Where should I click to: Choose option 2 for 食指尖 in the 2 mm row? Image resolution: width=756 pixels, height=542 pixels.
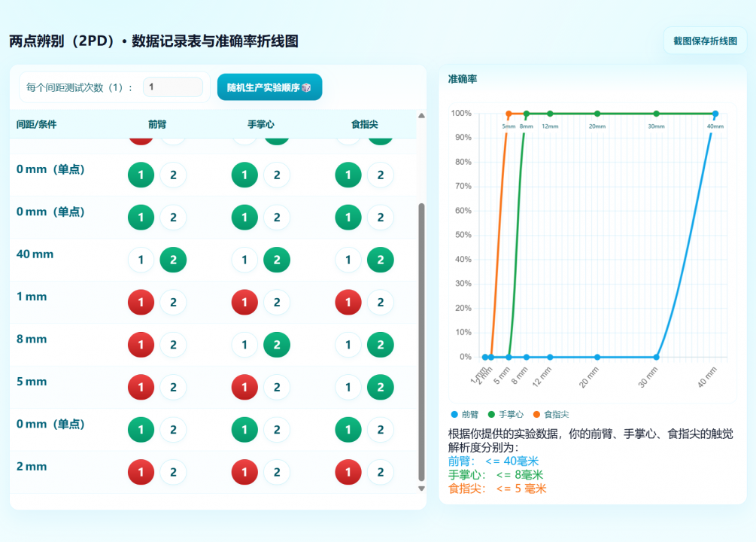(381, 472)
